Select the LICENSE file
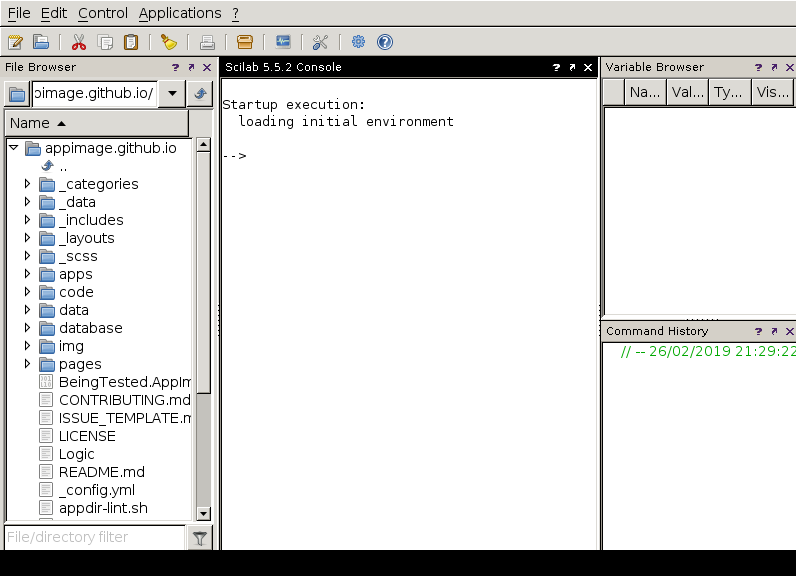796x576 pixels. pyautogui.click(x=87, y=436)
